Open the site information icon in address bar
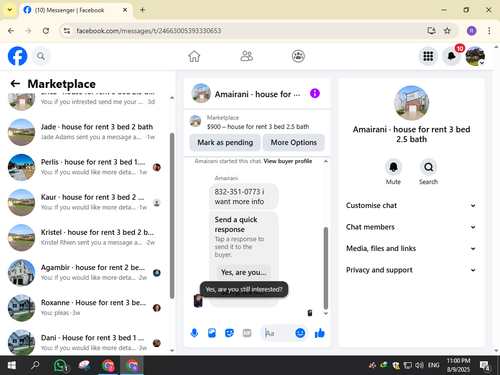 [67, 31]
